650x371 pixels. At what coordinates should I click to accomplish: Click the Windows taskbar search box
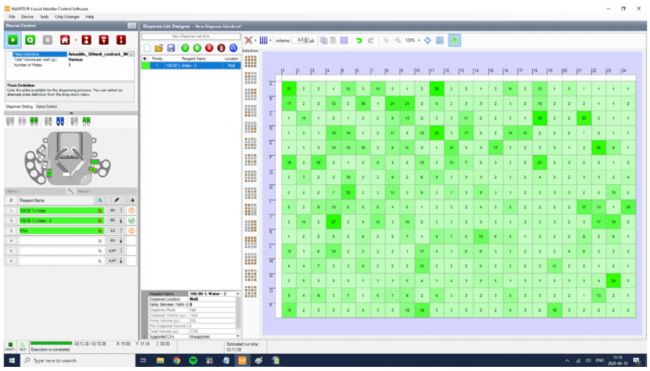coord(79,361)
